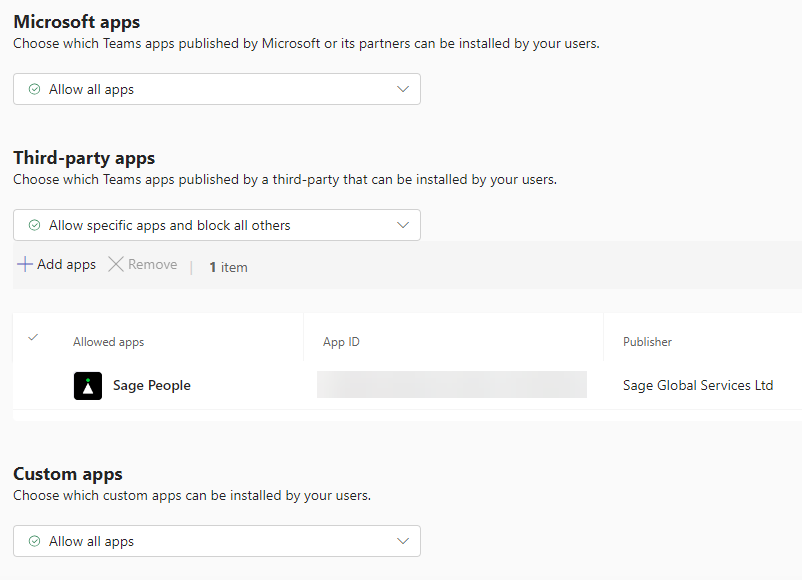Screen dimensions: 802x580
Task: Click green check icon in Microsoft apps dropdown
Action: click(x=35, y=90)
